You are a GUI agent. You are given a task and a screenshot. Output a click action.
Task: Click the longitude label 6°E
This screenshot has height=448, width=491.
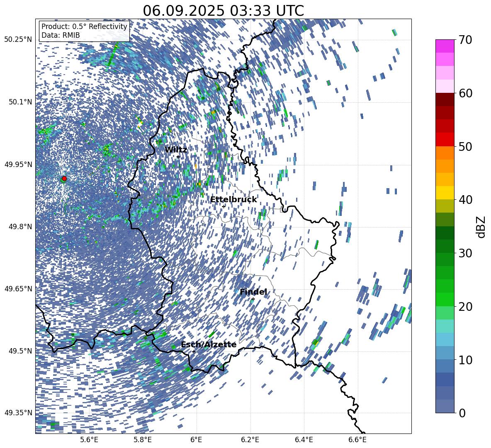pos(196,440)
